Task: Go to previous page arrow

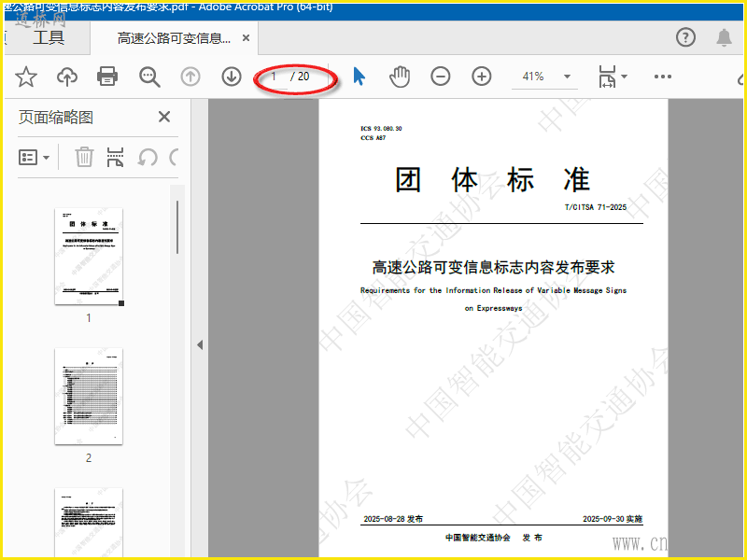Action: click(190, 77)
